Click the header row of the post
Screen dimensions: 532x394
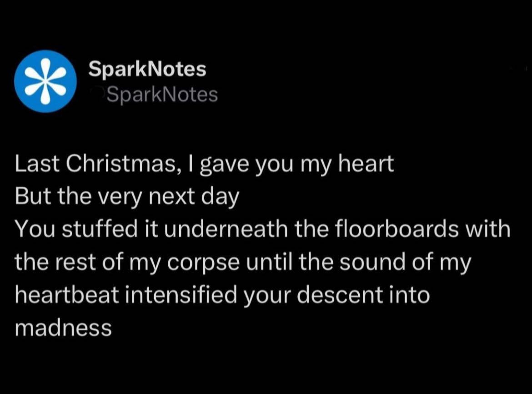[182, 80]
